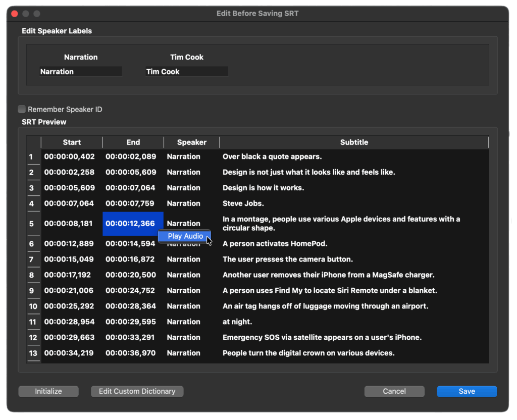Edit the Tim Cook speaker label field

pyautogui.click(x=186, y=72)
